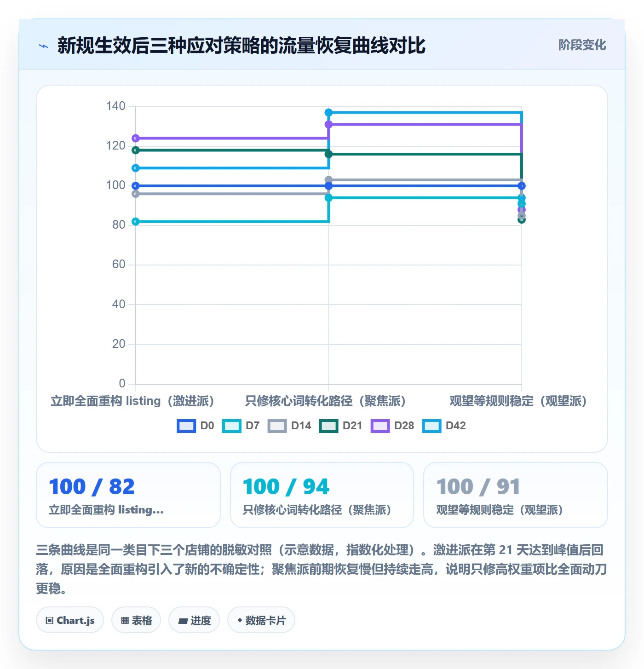Click the x-axis label 只修核心词转化路径（聚焦派）
644x669 pixels.
[x=325, y=401]
